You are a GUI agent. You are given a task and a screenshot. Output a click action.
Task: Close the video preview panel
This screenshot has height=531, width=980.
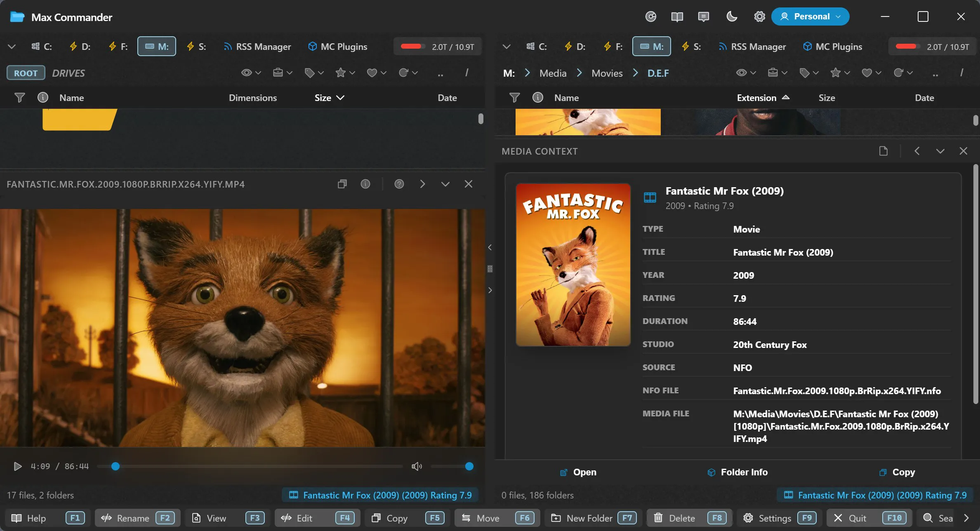pyautogui.click(x=468, y=184)
